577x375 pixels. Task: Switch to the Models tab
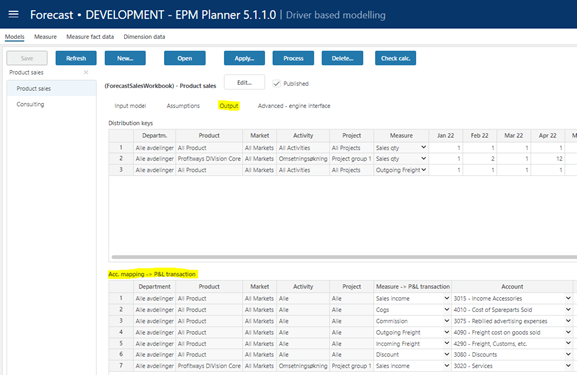click(x=14, y=37)
